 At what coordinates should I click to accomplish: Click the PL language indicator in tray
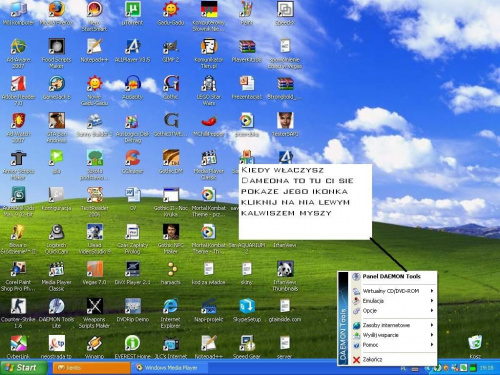[403, 368]
